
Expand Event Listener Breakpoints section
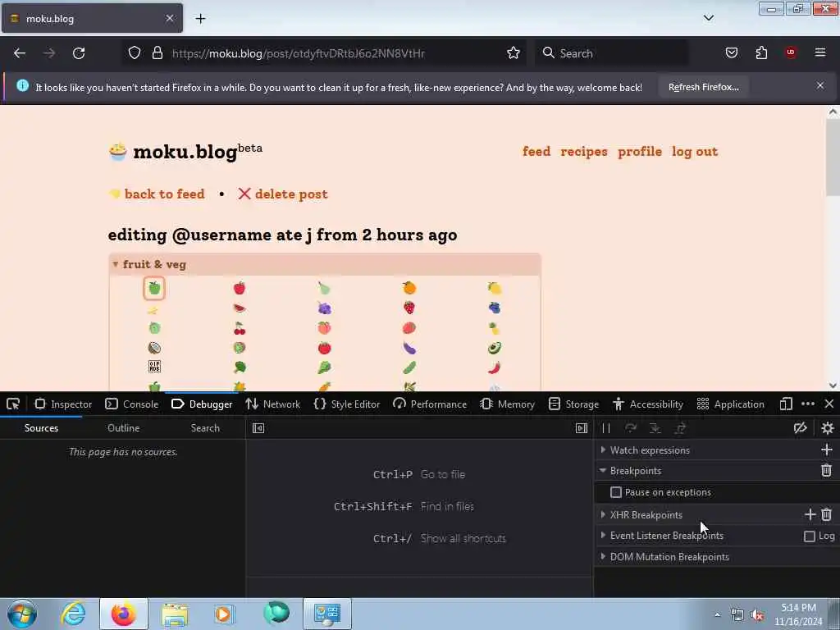tap(603, 535)
